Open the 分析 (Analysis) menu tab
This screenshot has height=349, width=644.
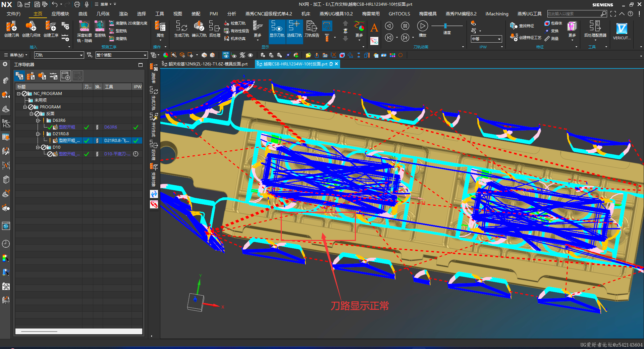tap(231, 14)
